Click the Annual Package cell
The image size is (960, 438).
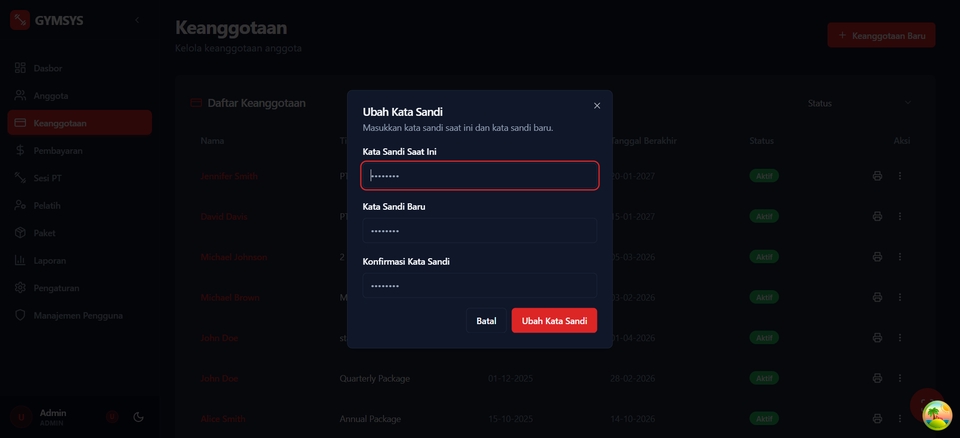coord(370,419)
